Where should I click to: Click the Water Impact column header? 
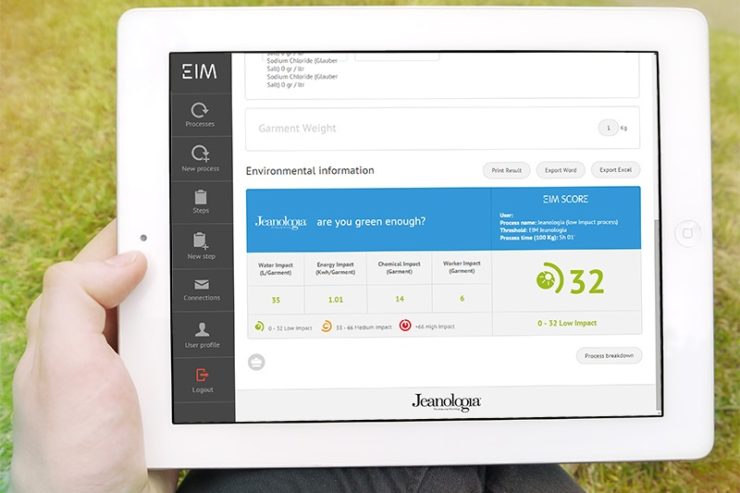(276, 269)
